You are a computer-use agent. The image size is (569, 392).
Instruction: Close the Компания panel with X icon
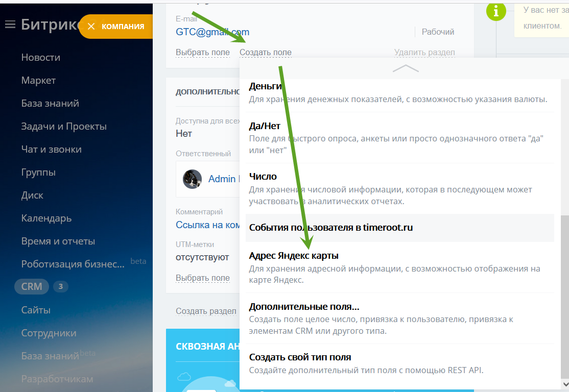pos(91,27)
